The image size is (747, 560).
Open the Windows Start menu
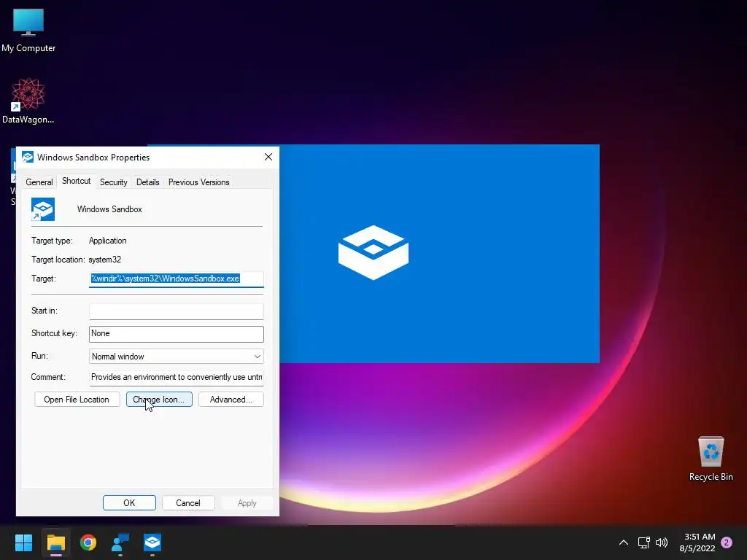tap(23, 542)
